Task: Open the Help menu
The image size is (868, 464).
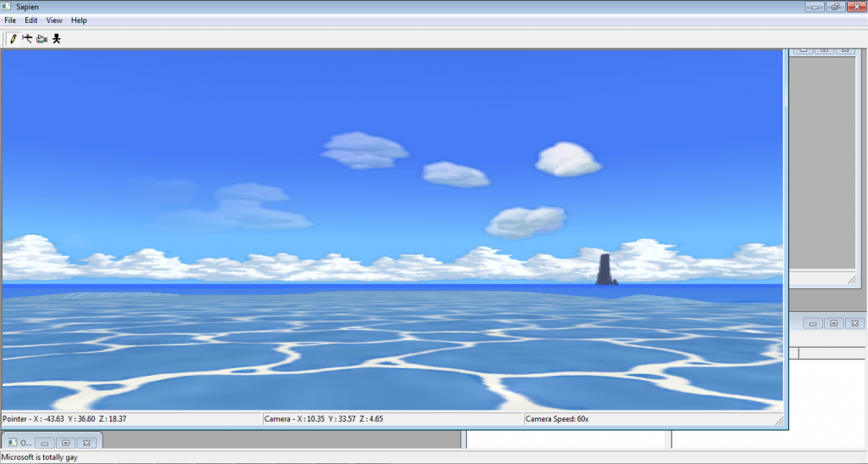Action: (79, 20)
